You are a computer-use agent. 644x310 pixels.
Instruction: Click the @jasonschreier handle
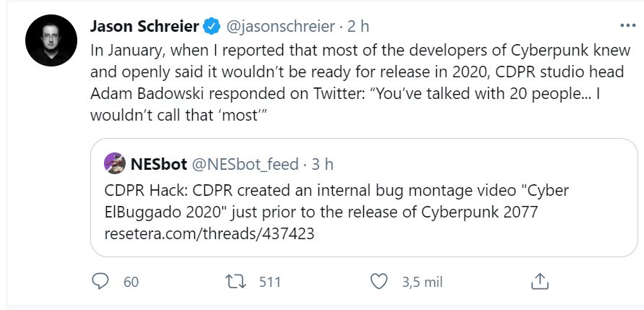pos(280,27)
